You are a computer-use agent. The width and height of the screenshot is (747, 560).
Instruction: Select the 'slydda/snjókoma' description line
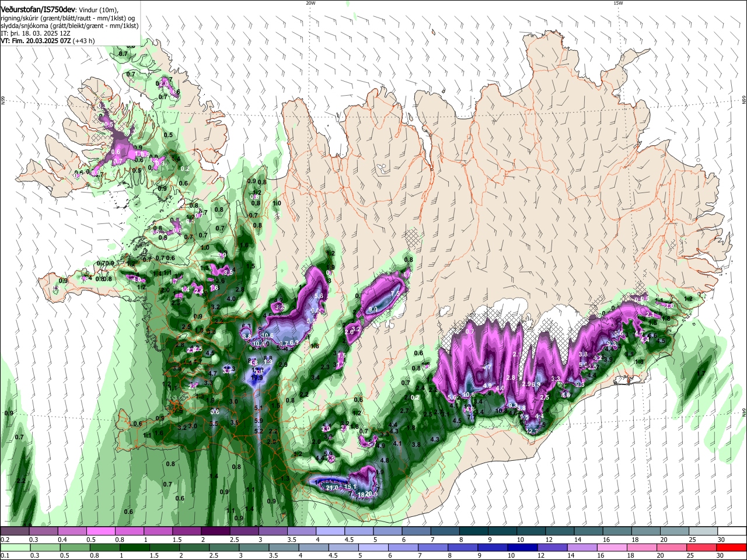(69, 25)
